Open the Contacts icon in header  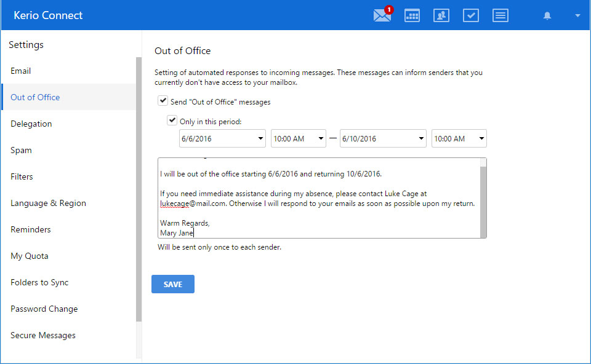[x=441, y=15]
